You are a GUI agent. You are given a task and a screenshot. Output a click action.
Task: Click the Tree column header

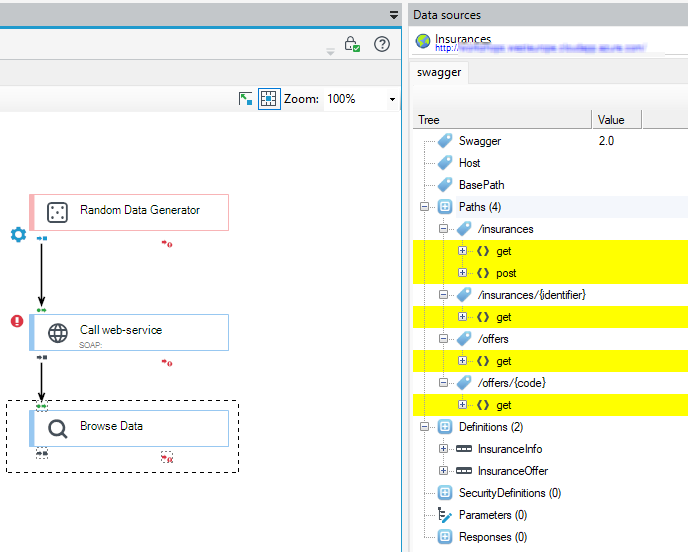502,120
